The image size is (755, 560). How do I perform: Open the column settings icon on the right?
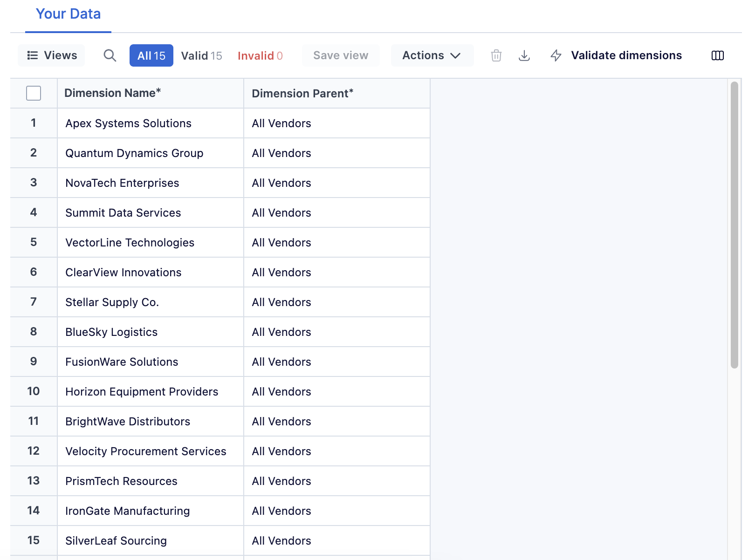[718, 55]
